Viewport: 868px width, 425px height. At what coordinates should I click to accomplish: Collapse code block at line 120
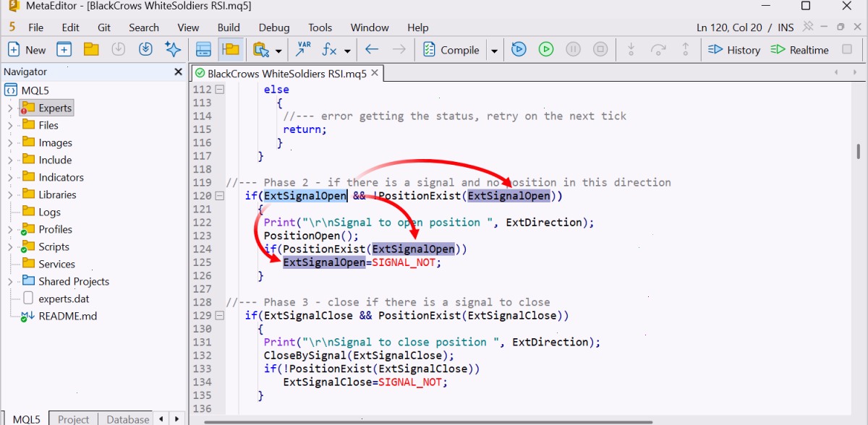[219, 196]
